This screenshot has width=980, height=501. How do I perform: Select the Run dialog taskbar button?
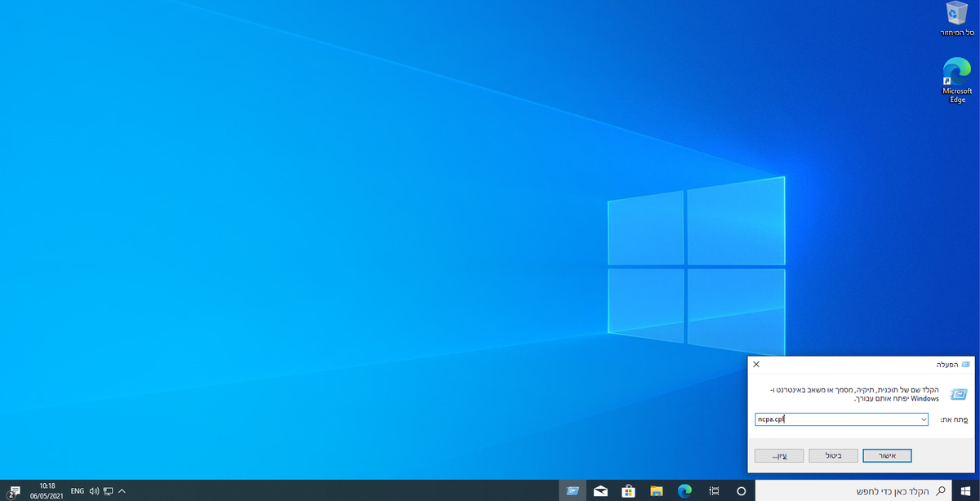tap(572, 490)
